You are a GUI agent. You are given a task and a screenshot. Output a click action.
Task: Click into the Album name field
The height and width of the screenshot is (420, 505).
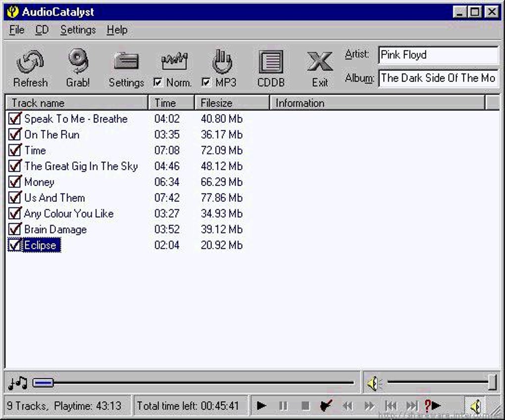pyautogui.click(x=438, y=78)
